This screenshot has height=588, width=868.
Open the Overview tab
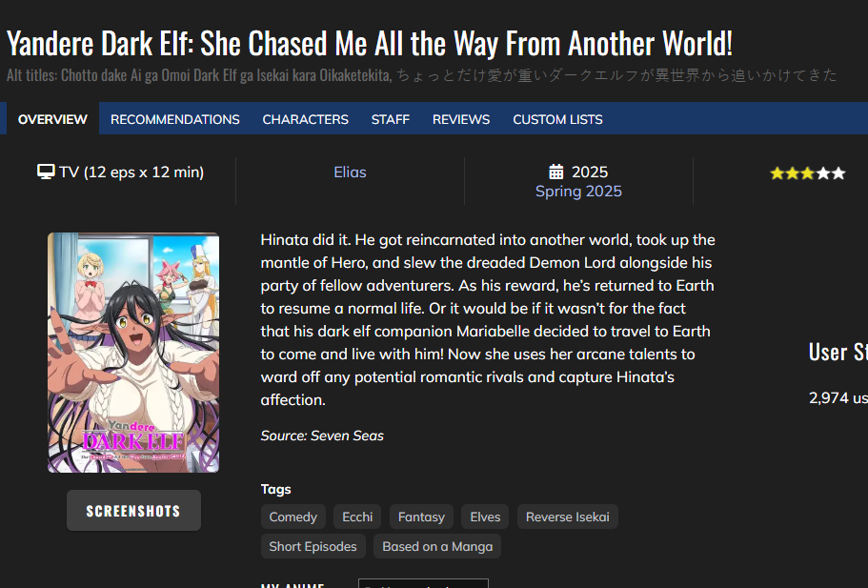[x=52, y=119]
